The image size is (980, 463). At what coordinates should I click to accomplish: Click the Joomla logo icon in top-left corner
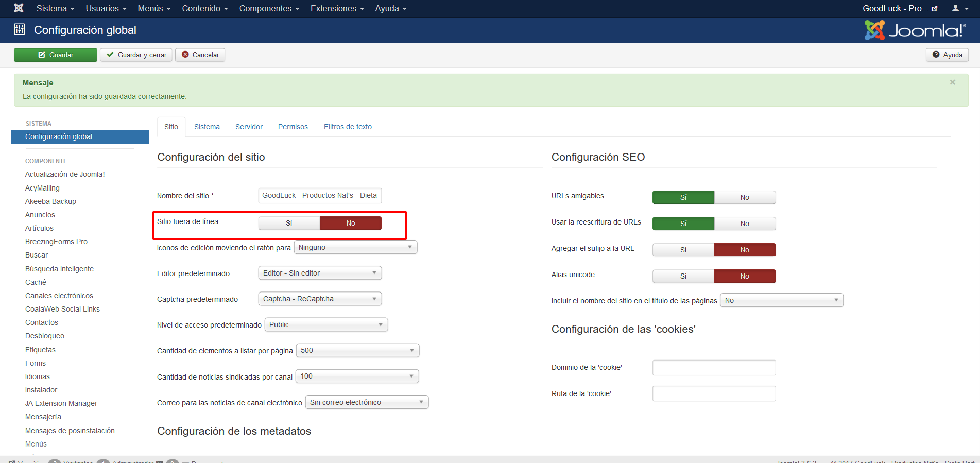click(19, 8)
